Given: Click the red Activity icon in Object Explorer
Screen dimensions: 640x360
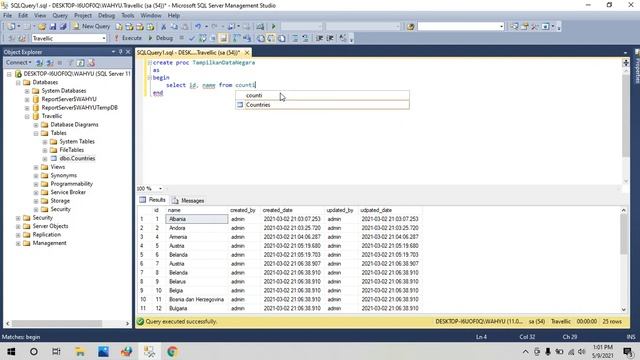Looking at the screenshot, I should coord(91,62).
